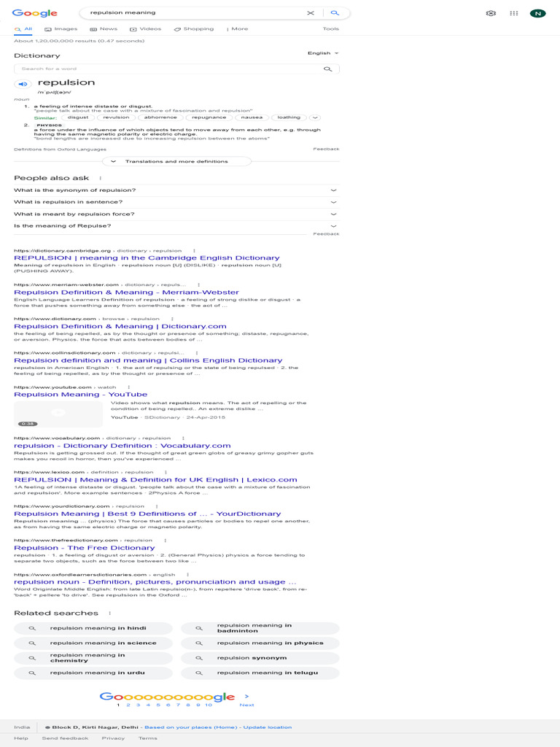Image resolution: width=560 pixels, height=747 pixels.
Task: Switch to the News tab
Action: click(x=104, y=29)
